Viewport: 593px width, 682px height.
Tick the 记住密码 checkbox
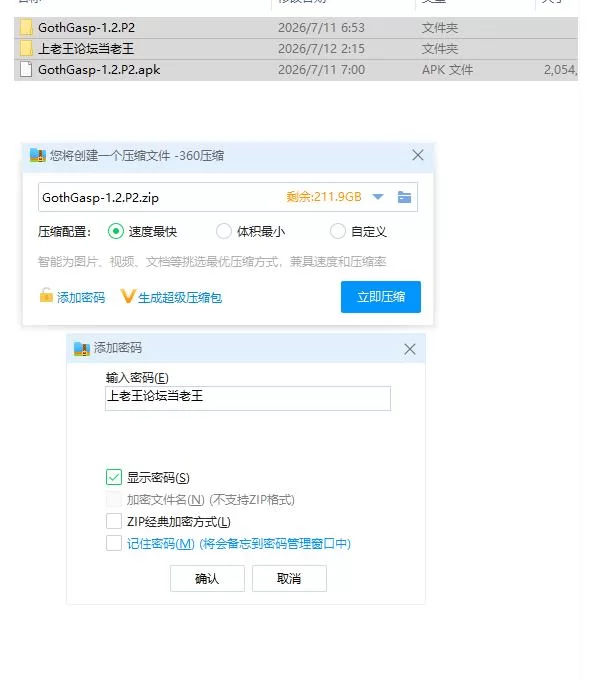[114, 543]
